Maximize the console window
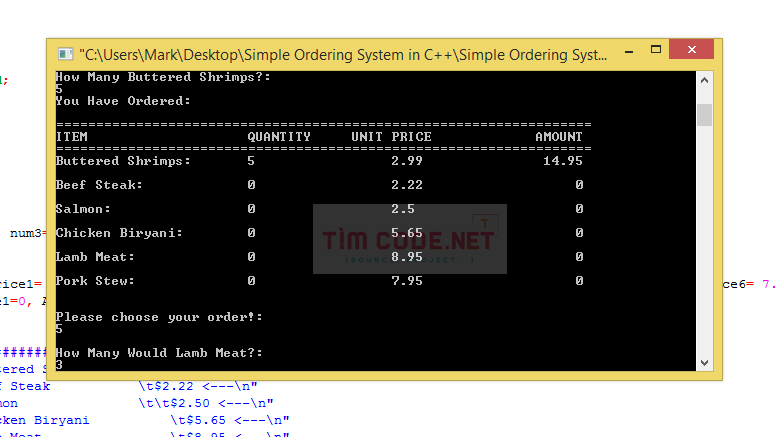 [656, 49]
